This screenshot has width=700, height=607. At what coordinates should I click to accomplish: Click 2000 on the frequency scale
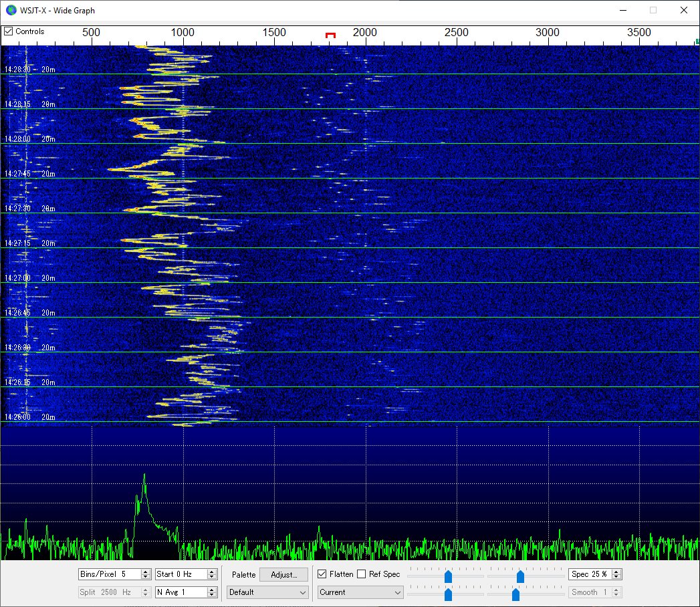point(365,32)
